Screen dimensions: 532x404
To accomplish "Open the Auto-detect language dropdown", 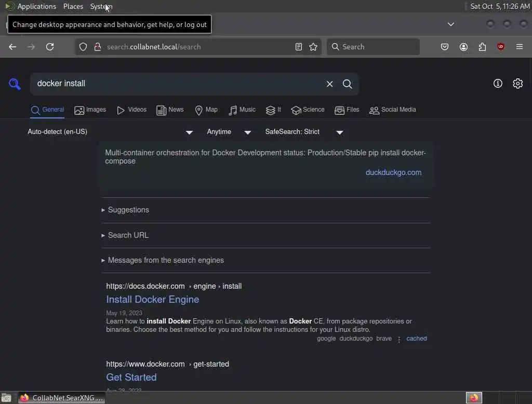I will tap(110, 132).
